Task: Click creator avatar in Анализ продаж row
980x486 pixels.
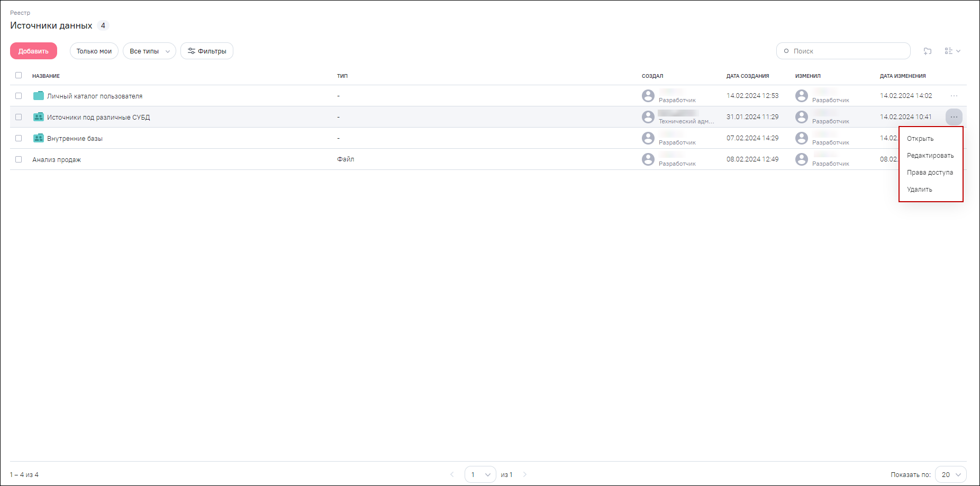Action: 648,159
